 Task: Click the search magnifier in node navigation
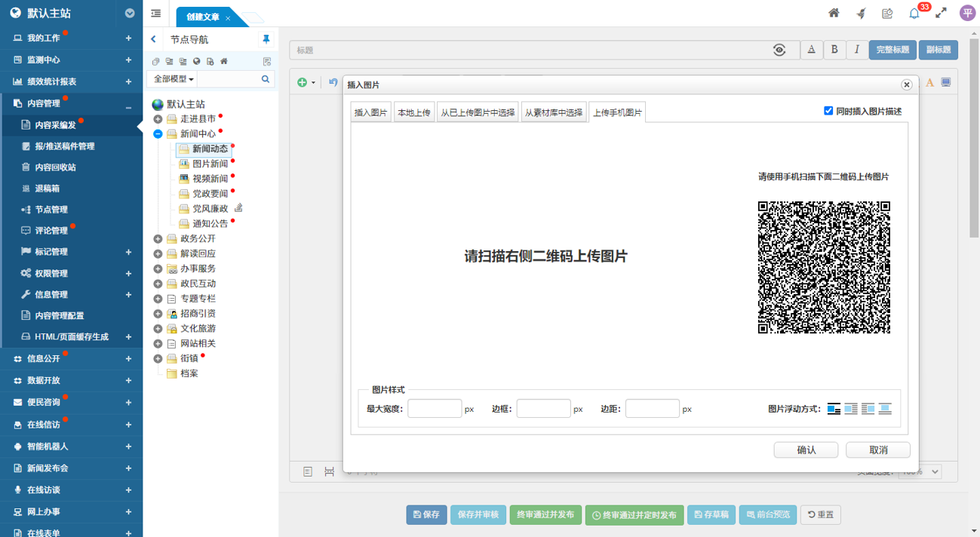coord(266,79)
